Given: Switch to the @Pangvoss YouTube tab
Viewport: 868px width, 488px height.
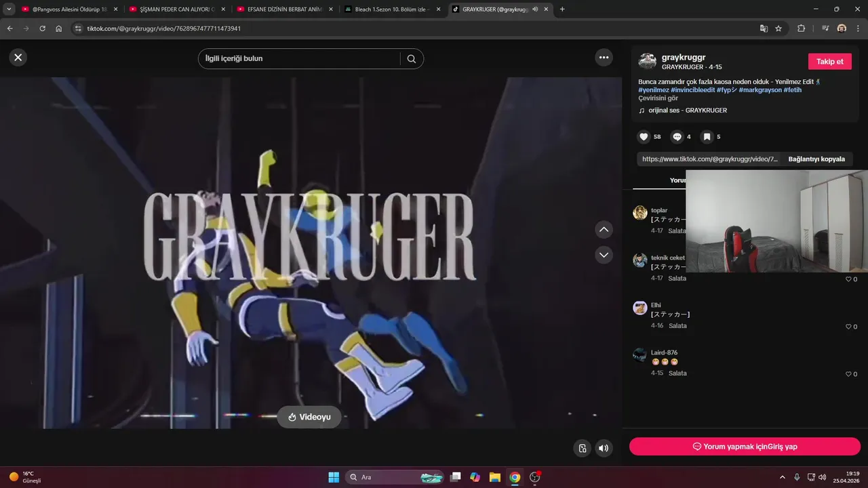Looking at the screenshot, I should 69,9.
